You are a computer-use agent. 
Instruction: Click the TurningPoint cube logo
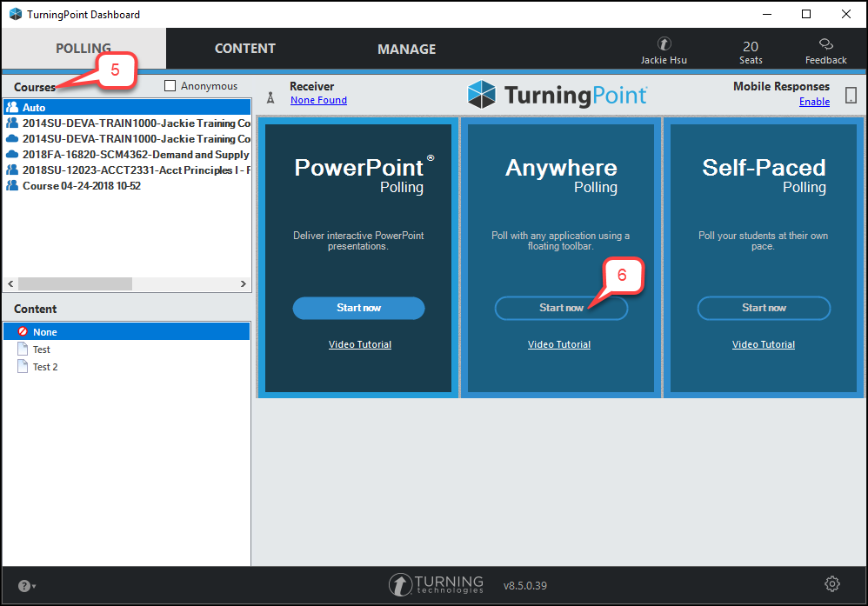[481, 94]
